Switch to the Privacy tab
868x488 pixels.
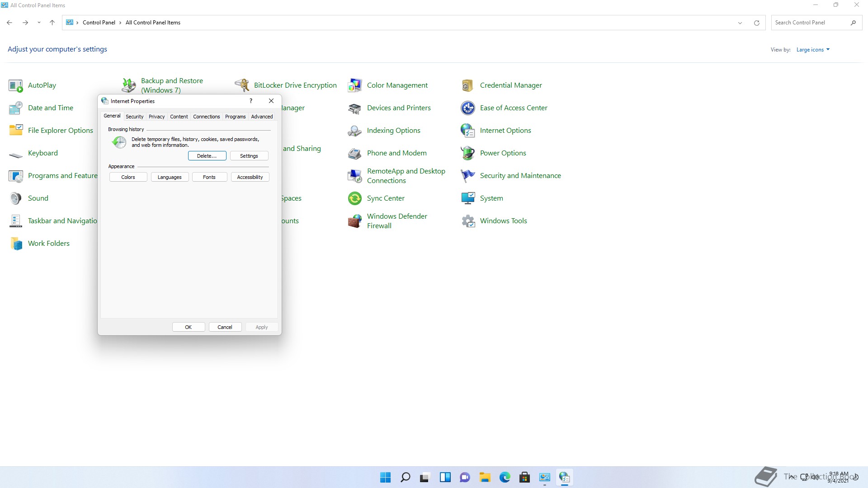[156, 117]
